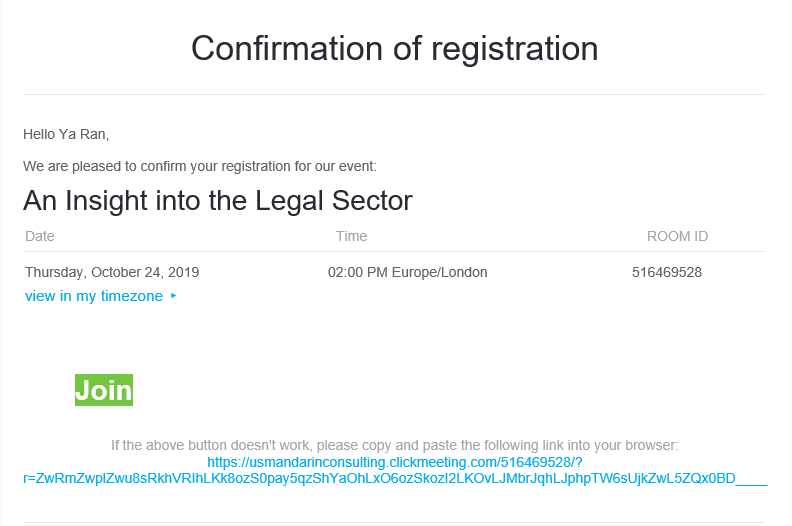Select the Confirmation of registration heading

394,49
